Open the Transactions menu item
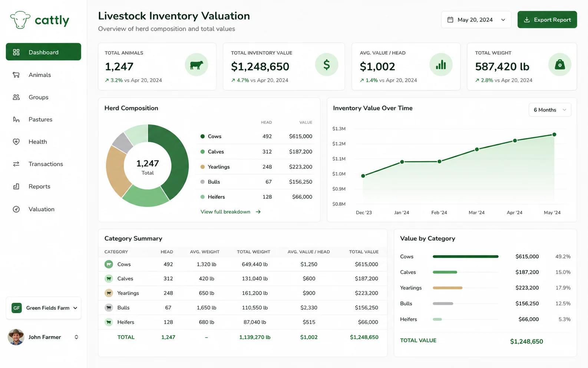 pos(43,164)
